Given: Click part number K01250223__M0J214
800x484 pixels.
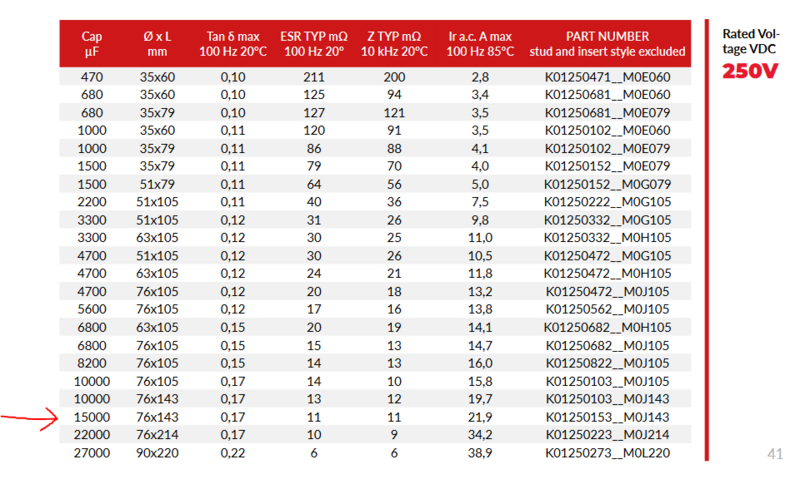Looking at the screenshot, I should (607, 435).
